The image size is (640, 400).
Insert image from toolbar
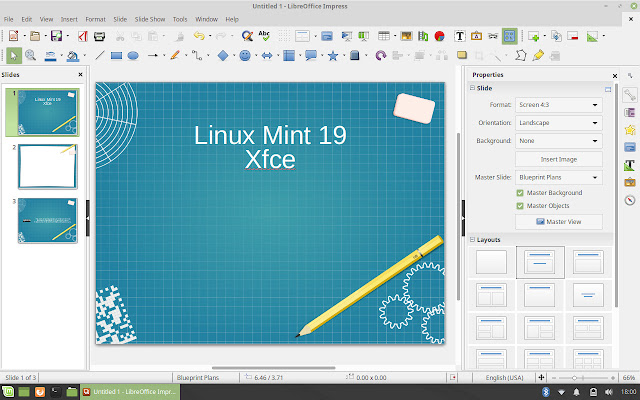[406, 36]
